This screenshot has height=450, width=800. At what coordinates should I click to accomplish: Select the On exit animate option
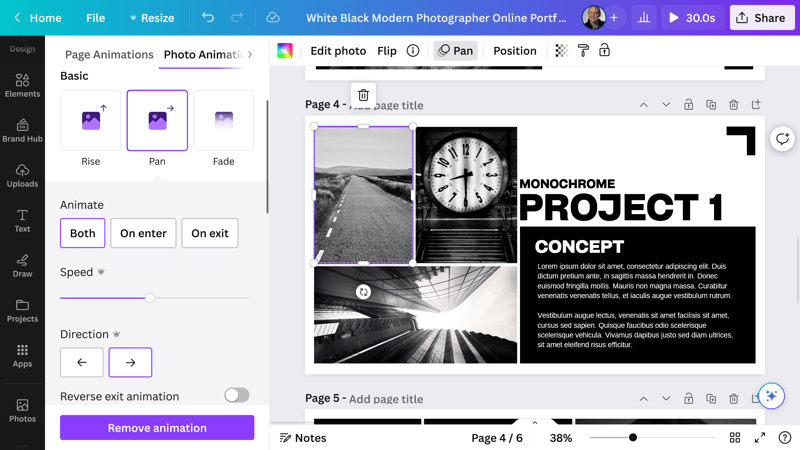(x=210, y=233)
